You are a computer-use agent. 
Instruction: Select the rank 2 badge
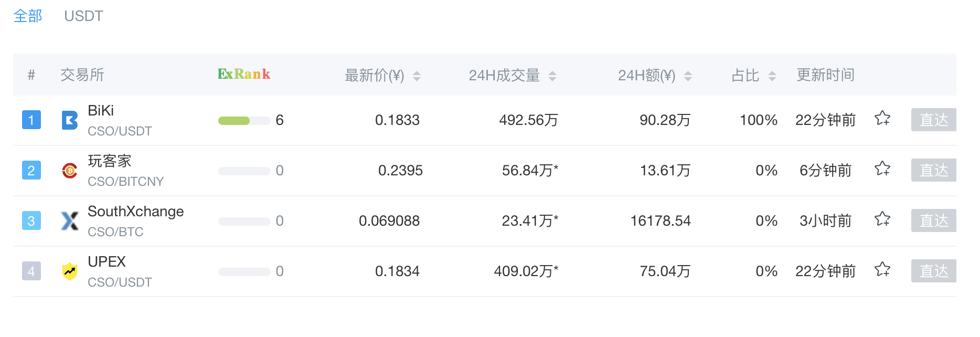[x=31, y=171]
